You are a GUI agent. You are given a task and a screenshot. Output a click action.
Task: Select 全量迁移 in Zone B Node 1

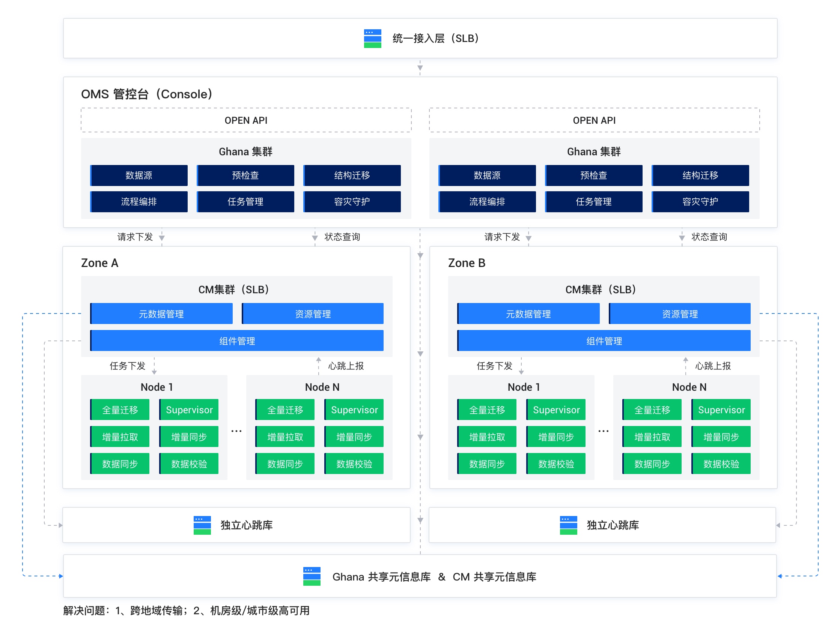coord(486,409)
